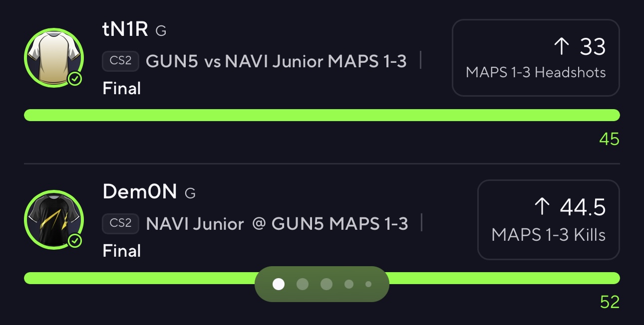
Task: Open the 44.5 MAPS 1-3 Kills box
Action: point(548,220)
